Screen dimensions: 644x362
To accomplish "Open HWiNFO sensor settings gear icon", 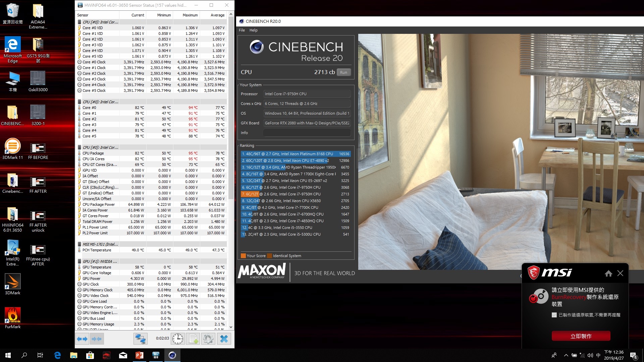I will [x=208, y=339].
